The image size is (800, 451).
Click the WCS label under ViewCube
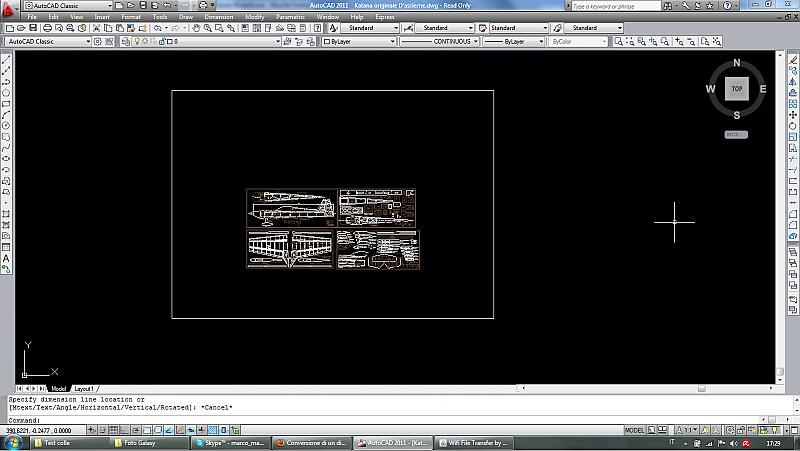736,133
